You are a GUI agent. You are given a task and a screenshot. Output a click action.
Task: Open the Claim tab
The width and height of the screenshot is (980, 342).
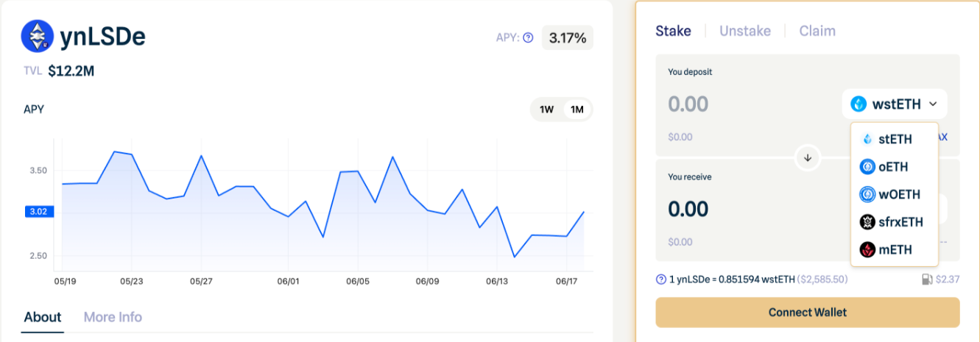click(x=817, y=31)
